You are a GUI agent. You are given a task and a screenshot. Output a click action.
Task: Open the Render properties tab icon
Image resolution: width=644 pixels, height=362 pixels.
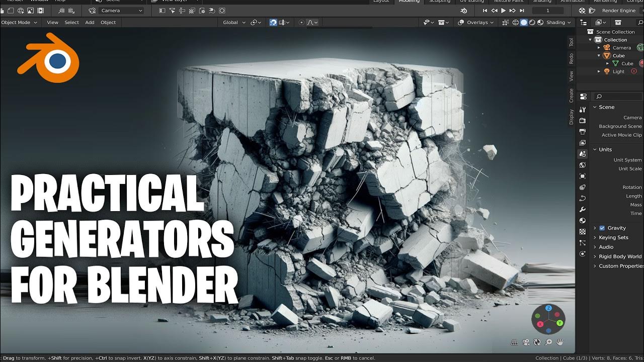coord(583,121)
